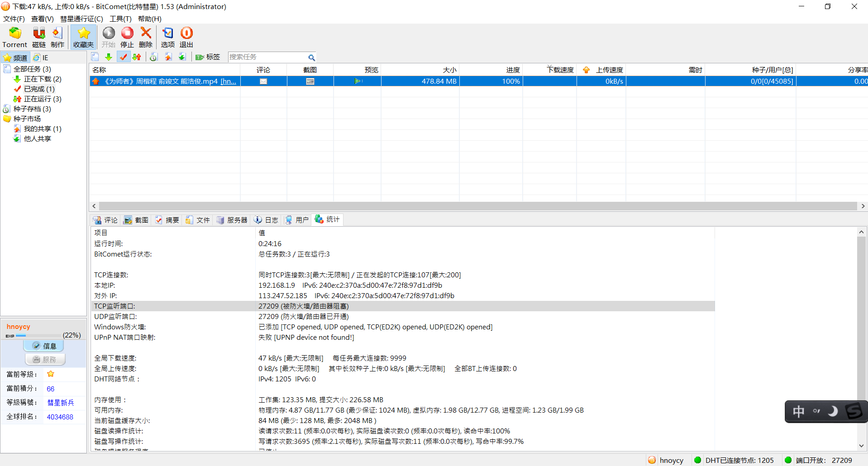Click the 信息 button in the user panel
Viewport: 868px width, 466px height.
pyautogui.click(x=44, y=346)
